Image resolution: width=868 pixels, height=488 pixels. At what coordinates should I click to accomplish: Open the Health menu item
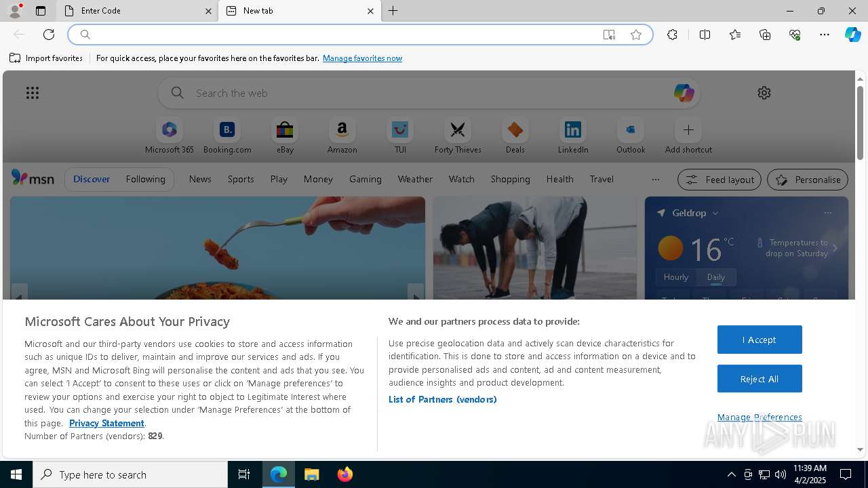tap(559, 179)
